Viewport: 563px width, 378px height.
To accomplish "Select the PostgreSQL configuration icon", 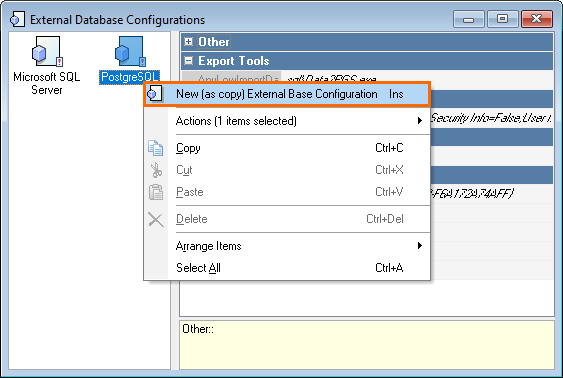I will 130,51.
